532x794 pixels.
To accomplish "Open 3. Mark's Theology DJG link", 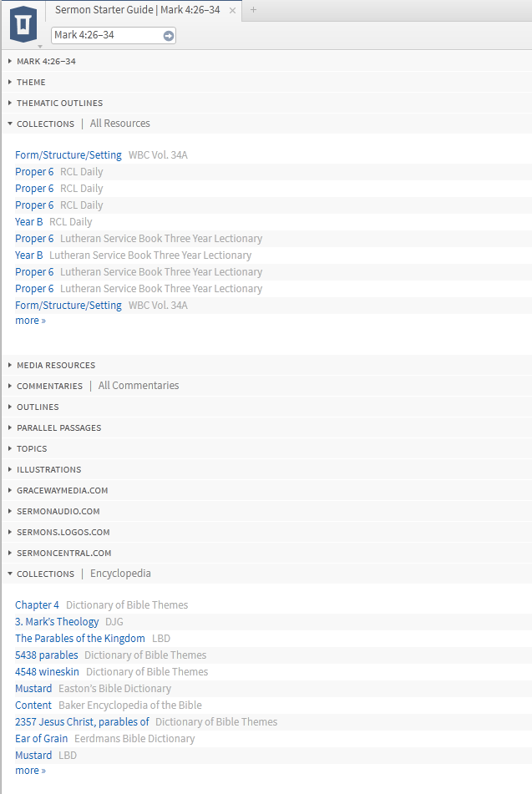I will 57,622.
